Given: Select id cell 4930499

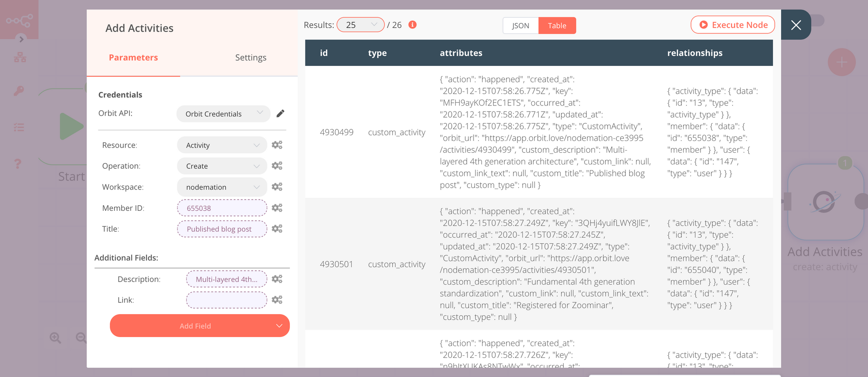Looking at the screenshot, I should 336,132.
